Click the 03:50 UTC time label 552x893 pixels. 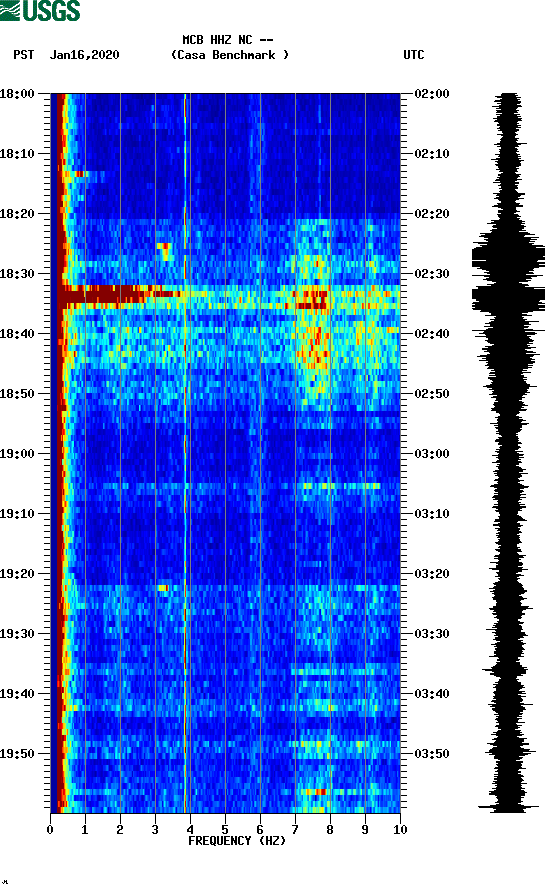click(x=432, y=754)
